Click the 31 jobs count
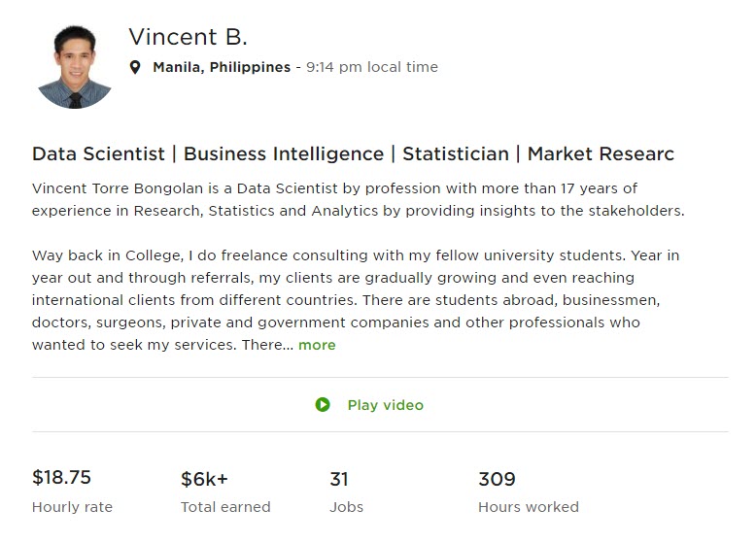The height and width of the screenshot is (543, 756). (x=339, y=480)
